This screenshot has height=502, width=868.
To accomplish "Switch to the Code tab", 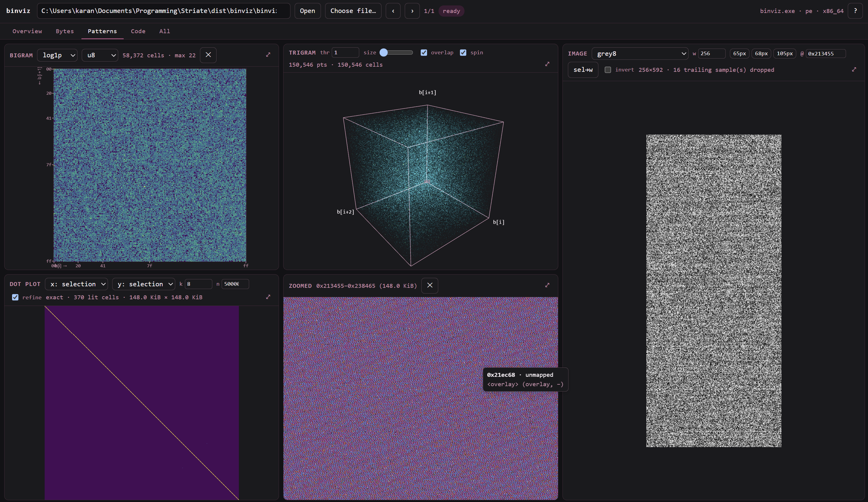I will (x=138, y=31).
